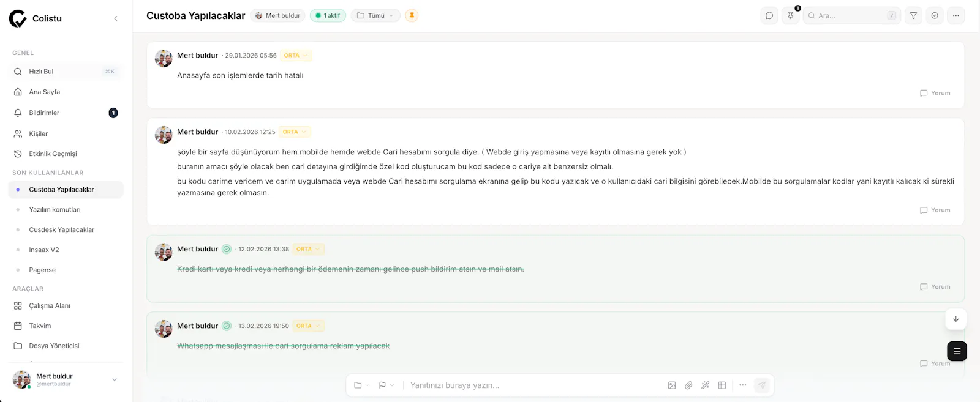Click the 1 aktif status badge

click(x=328, y=15)
